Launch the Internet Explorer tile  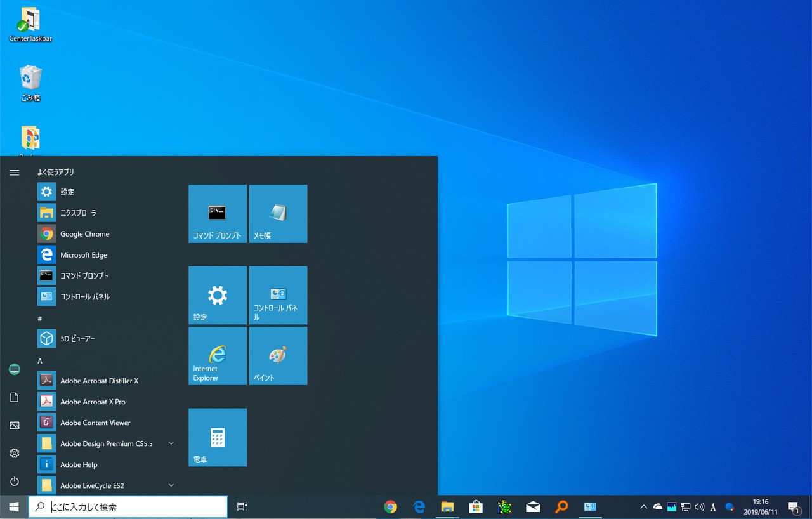tap(217, 356)
